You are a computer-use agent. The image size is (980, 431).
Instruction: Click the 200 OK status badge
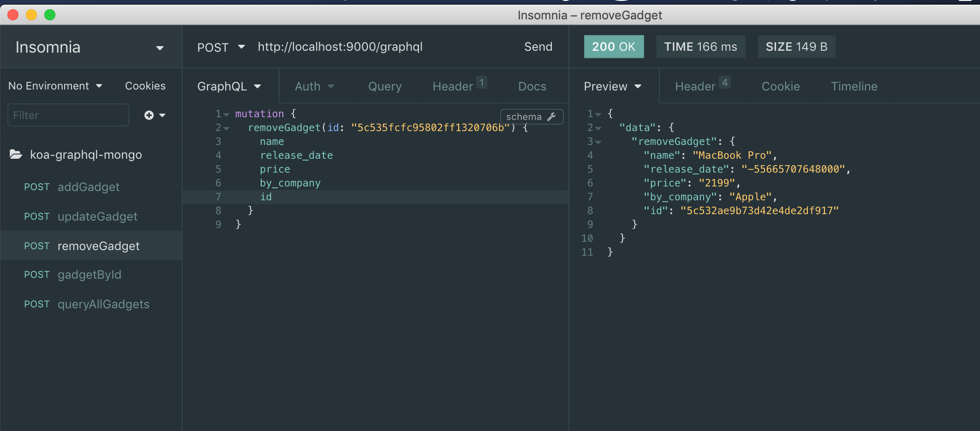614,47
